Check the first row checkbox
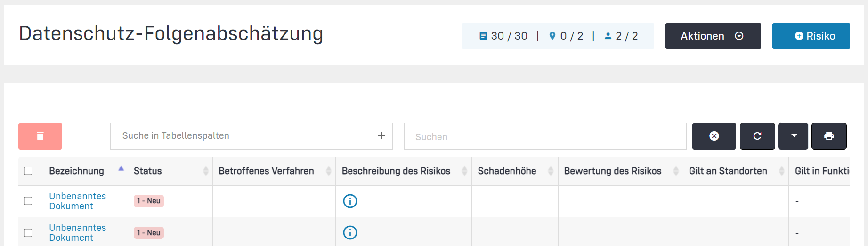Image resolution: width=868 pixels, height=246 pixels. coord(28,201)
